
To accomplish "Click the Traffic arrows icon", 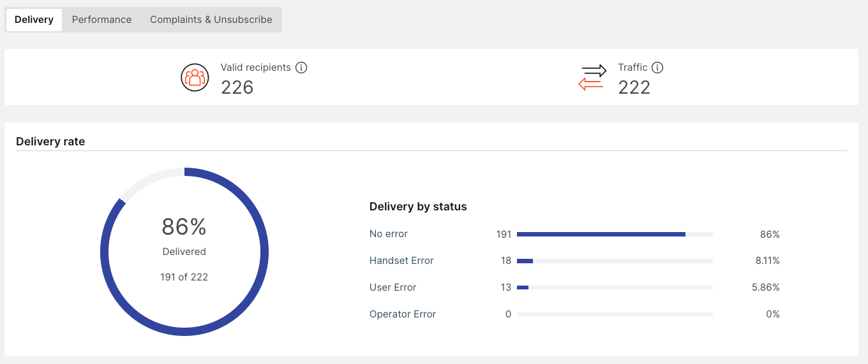I will pyautogui.click(x=592, y=77).
